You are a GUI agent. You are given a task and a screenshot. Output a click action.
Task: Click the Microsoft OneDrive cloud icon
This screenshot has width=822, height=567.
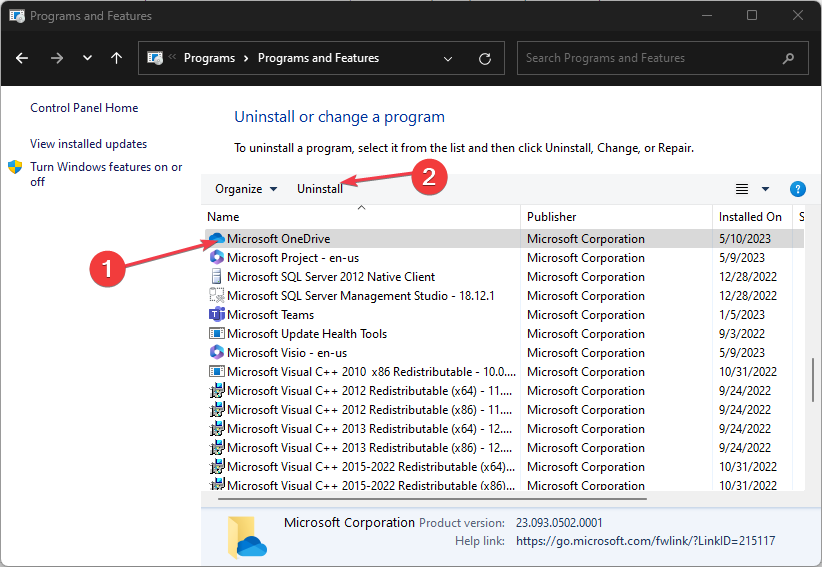(217, 238)
